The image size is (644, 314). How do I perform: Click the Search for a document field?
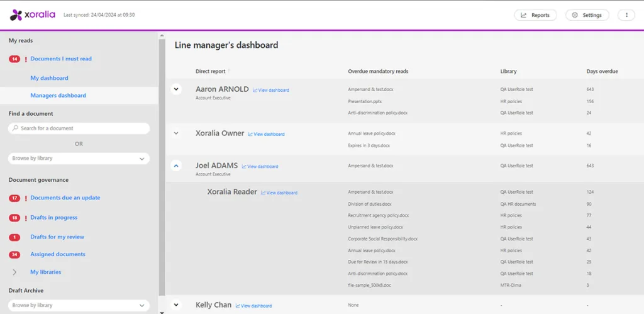pos(79,128)
